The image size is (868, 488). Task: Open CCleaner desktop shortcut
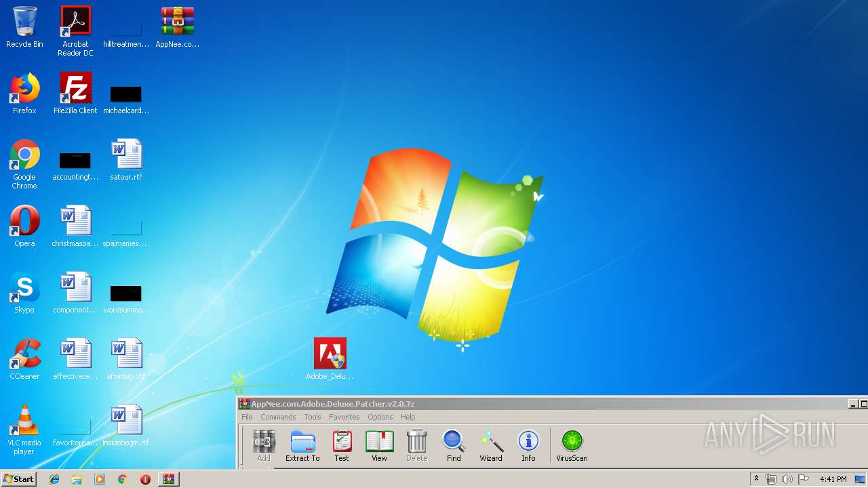pyautogui.click(x=24, y=359)
